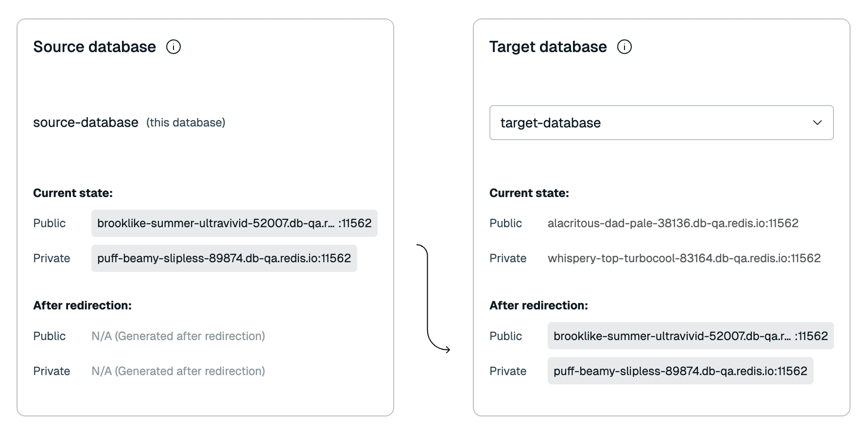Click After redirection label in Target panel
Viewport: 868px width, 432px height.
[538, 306]
